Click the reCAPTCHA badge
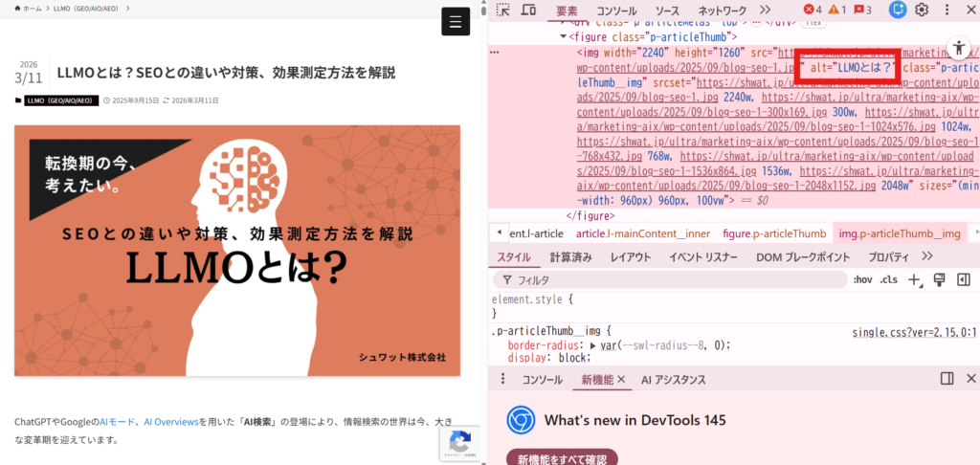The height and width of the screenshot is (465, 980). point(459,444)
